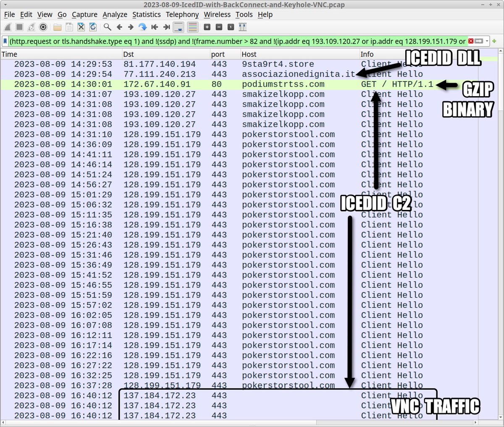
Task: Click destination 77.111.240.213 cell
Action: pyautogui.click(x=160, y=74)
